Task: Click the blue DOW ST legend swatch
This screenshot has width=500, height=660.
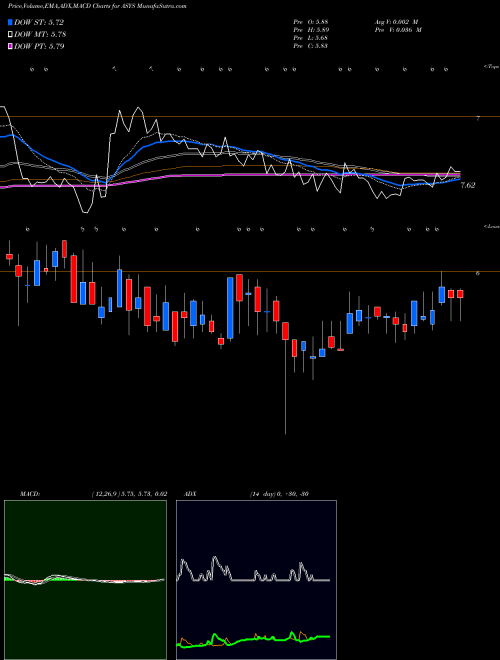Action: pyautogui.click(x=10, y=22)
